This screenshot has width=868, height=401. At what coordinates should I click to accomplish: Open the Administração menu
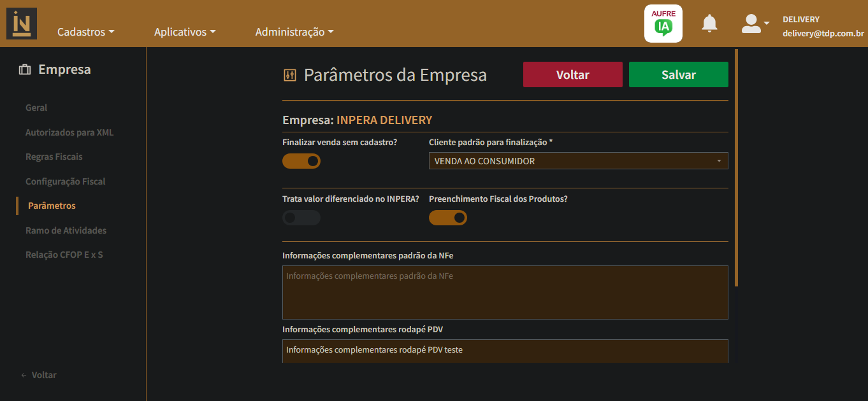(x=294, y=32)
